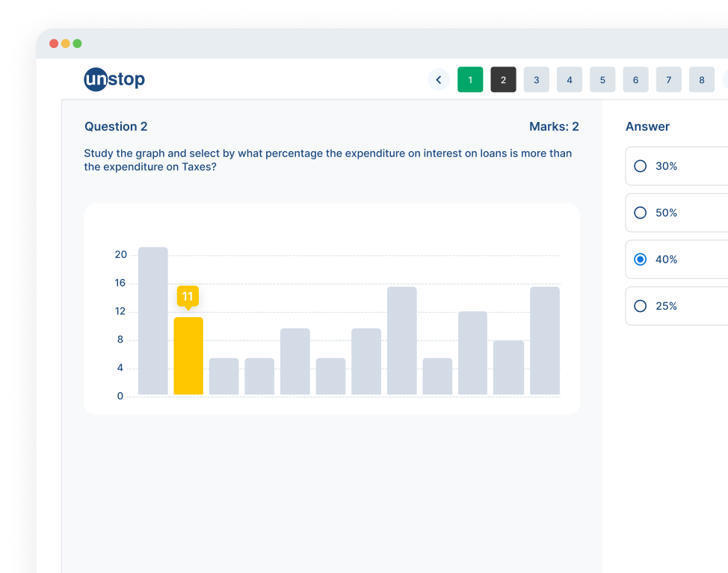Viewport: 728px width, 573px height.
Task: Select the 40% answer option
Action: (677, 260)
